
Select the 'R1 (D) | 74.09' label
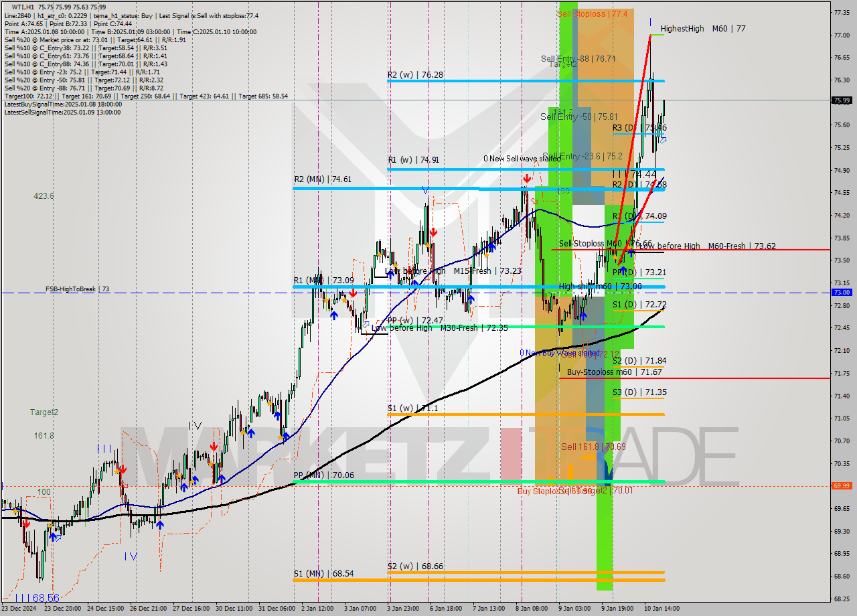639,216
